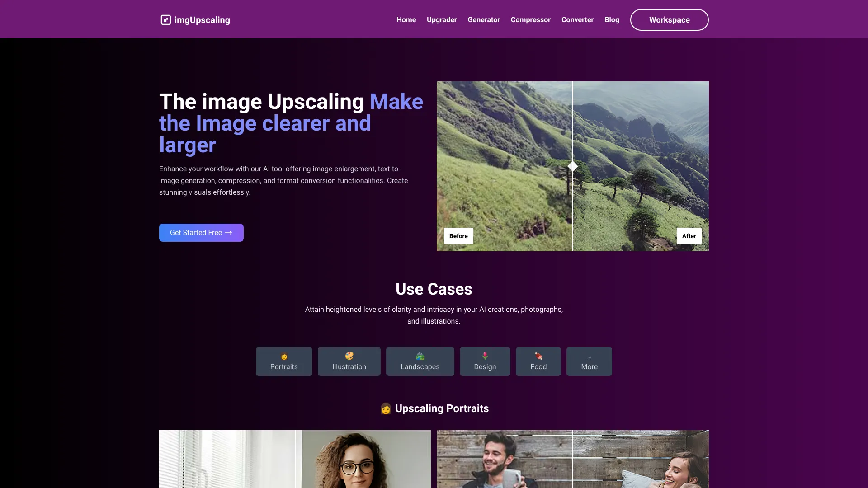This screenshot has height=488, width=868.
Task: Click the Landscapes category icon
Action: 420,357
